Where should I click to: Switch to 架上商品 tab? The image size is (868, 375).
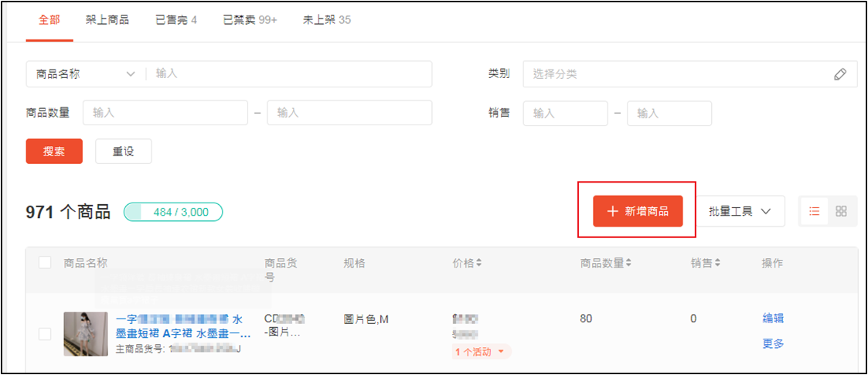[x=107, y=21]
